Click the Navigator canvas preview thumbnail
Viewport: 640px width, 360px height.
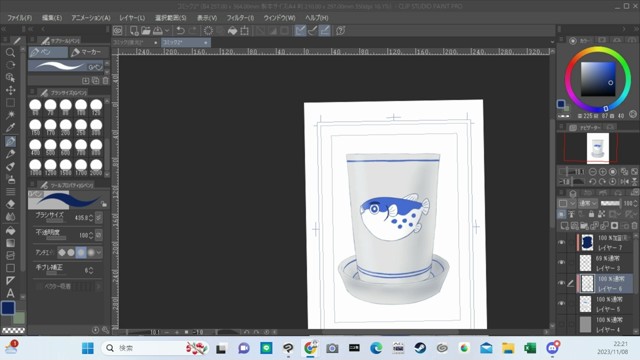pos(598,148)
